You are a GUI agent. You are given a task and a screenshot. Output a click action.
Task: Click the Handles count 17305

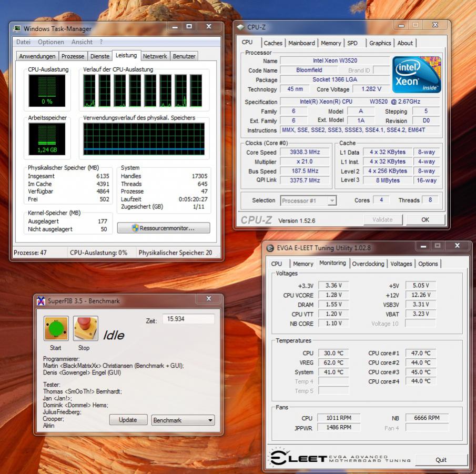click(199, 176)
